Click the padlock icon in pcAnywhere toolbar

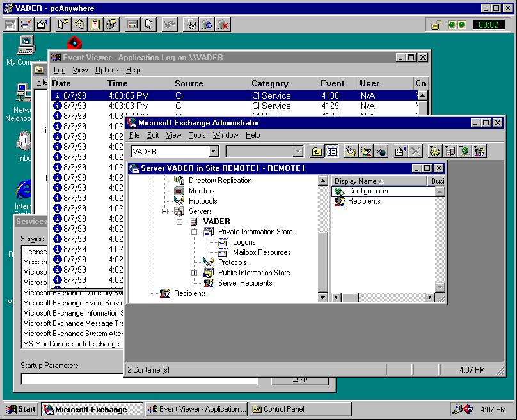(x=435, y=25)
